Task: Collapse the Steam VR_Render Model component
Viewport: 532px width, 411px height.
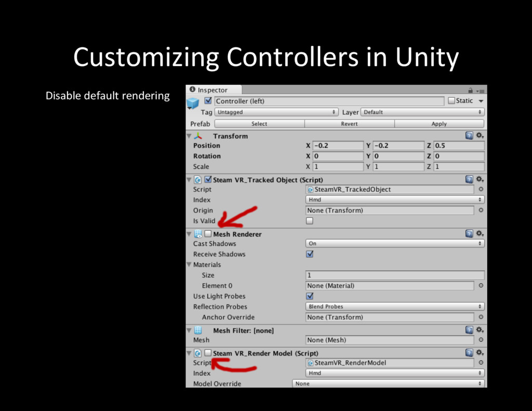Action: (x=189, y=353)
